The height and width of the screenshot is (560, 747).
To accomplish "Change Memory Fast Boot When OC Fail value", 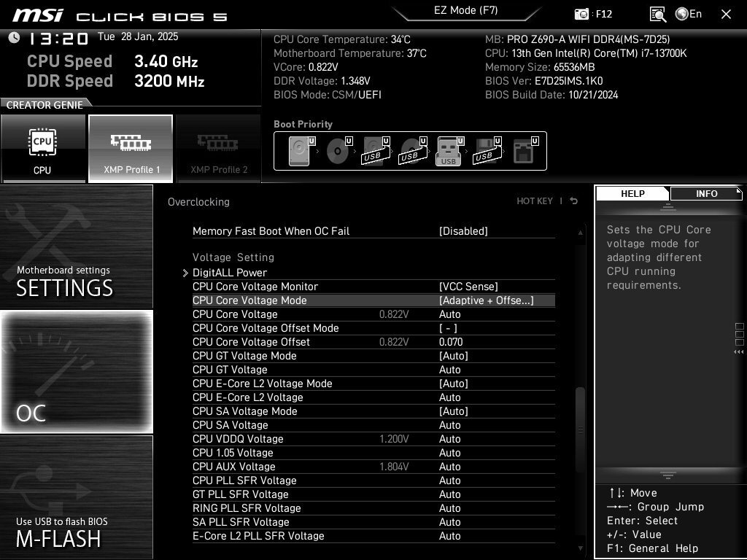I will click(463, 231).
